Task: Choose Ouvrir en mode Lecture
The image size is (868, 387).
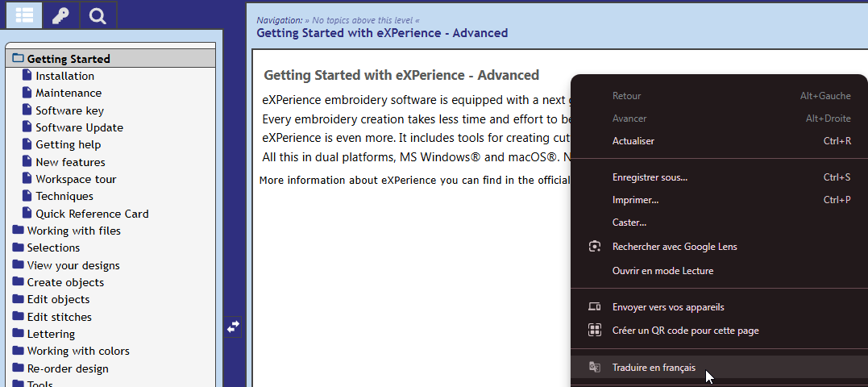Action: coord(662,271)
